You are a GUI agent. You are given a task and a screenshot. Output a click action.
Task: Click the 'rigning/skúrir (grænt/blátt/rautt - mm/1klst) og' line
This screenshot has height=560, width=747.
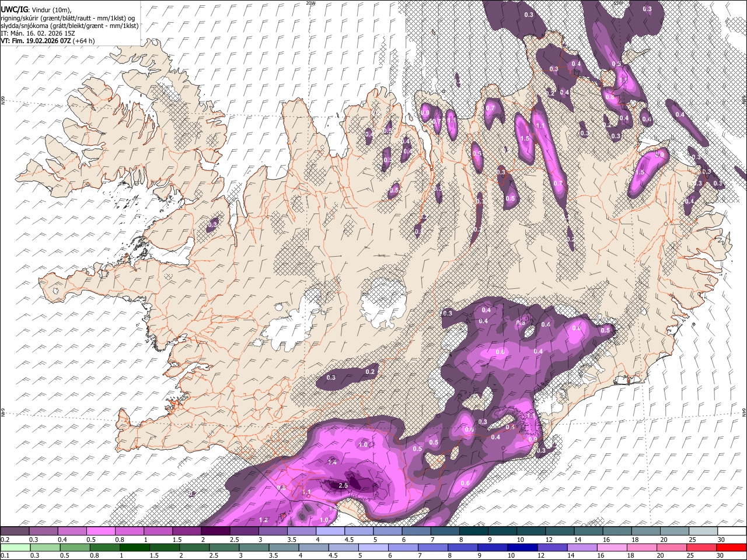click(68, 17)
